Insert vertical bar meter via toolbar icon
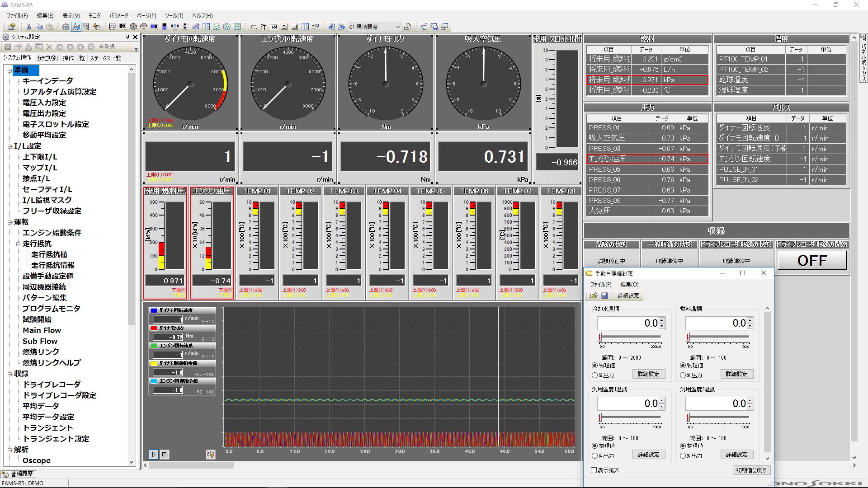The width and height of the screenshot is (868, 488). tap(165, 27)
